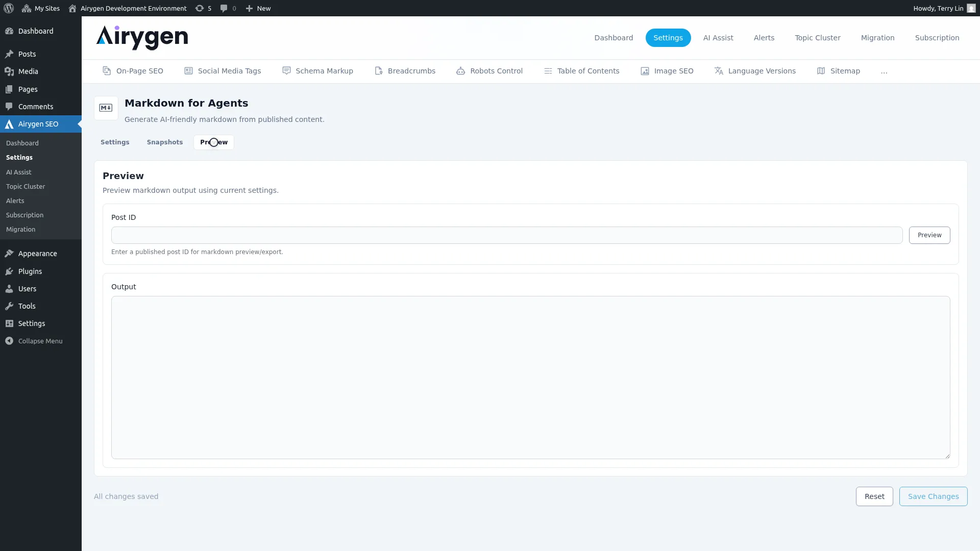Open Subscription in sidebar submenu
The image size is (980, 551).
pyautogui.click(x=25, y=215)
